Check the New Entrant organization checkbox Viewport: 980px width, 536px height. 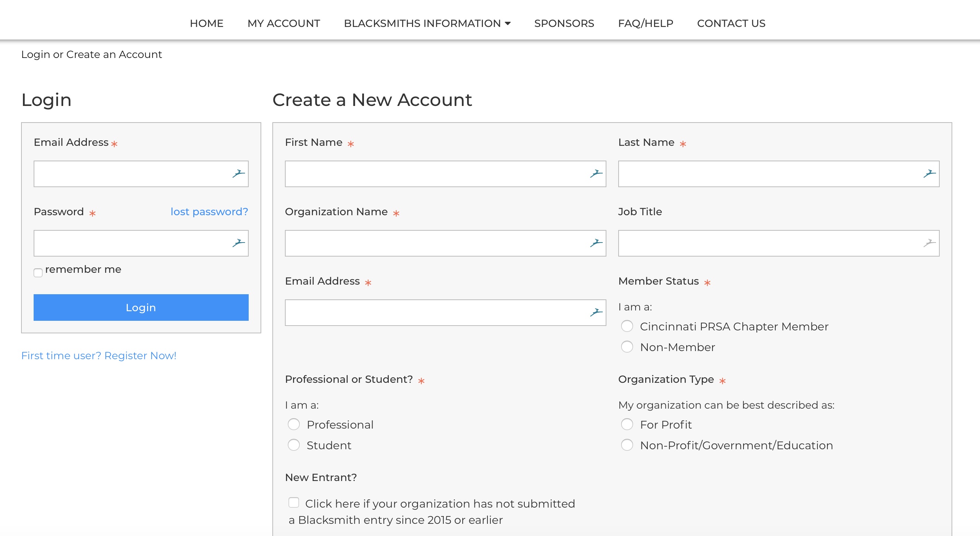pyautogui.click(x=294, y=502)
